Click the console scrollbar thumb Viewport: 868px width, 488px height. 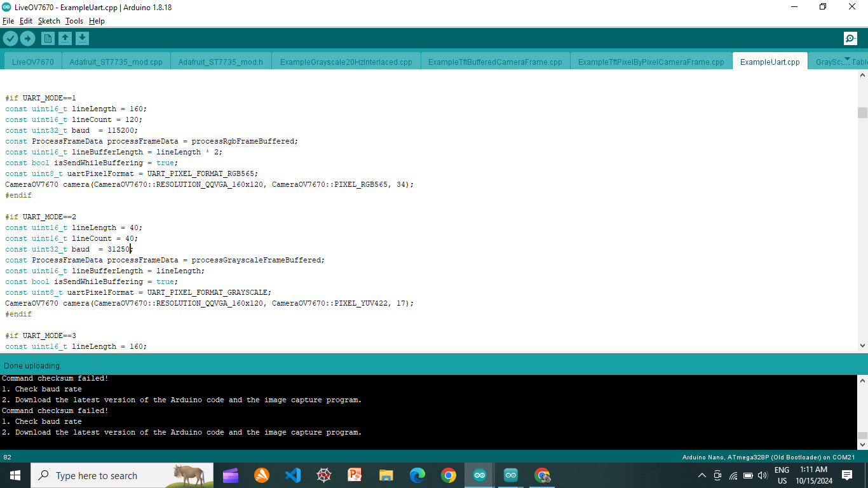862,436
